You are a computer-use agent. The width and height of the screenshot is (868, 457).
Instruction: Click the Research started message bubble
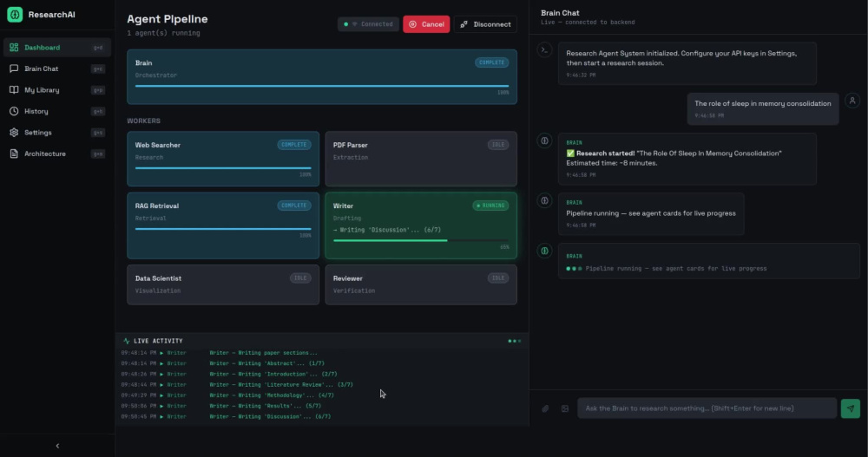pos(687,159)
